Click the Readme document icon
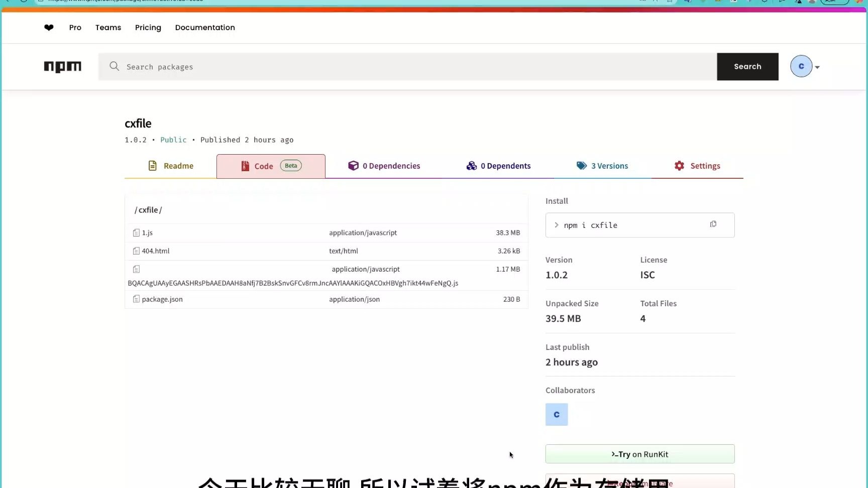868x488 pixels. pyautogui.click(x=153, y=166)
